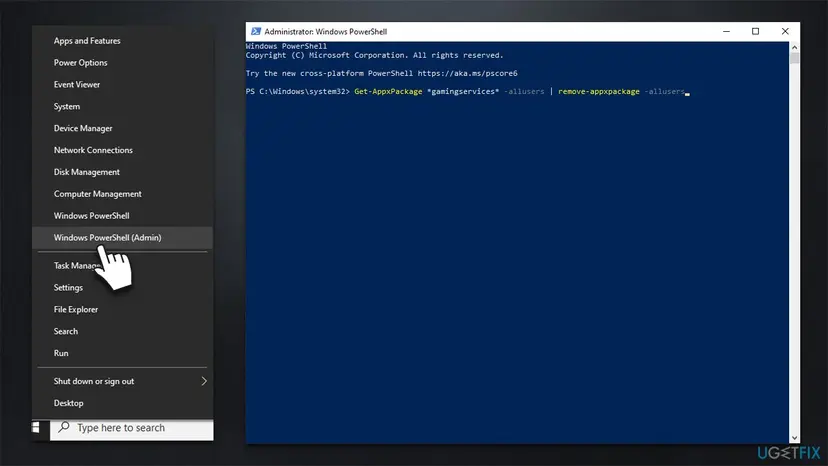Maximize the PowerShell window
Image resolution: width=828 pixels, height=466 pixels.
pos(756,31)
